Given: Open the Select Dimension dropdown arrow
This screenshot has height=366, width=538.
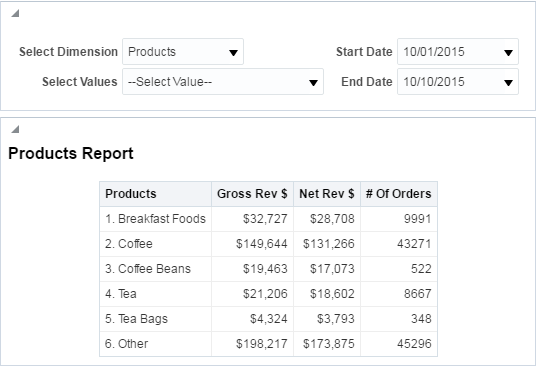Looking at the screenshot, I should pos(233,53).
